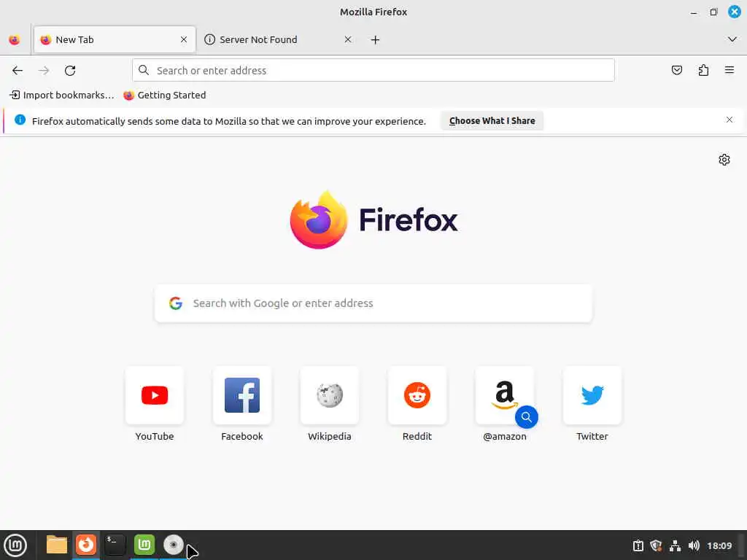747x560 pixels.
Task: Expand the List all tabs chevron
Action: coord(732,39)
